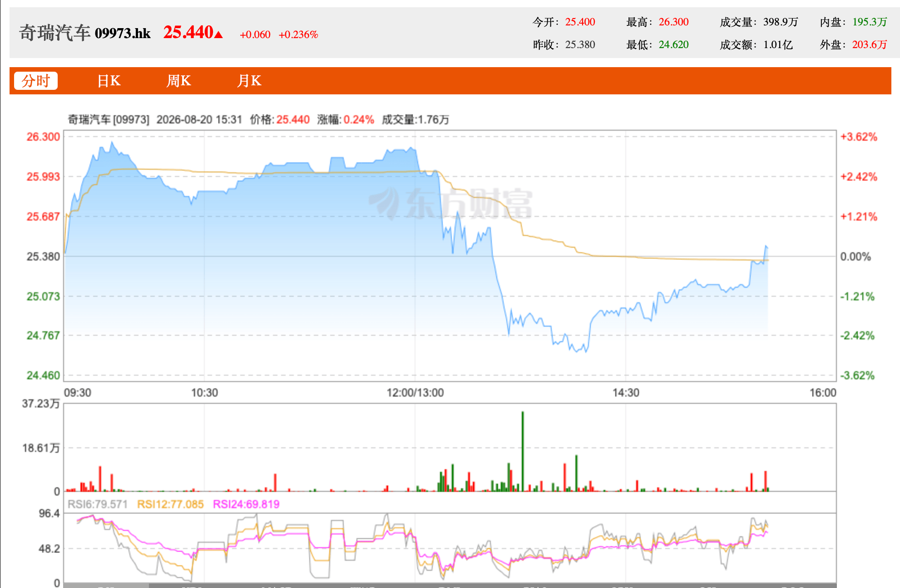Click the 24.767 price axis label
900x588 pixels.
tap(43, 335)
